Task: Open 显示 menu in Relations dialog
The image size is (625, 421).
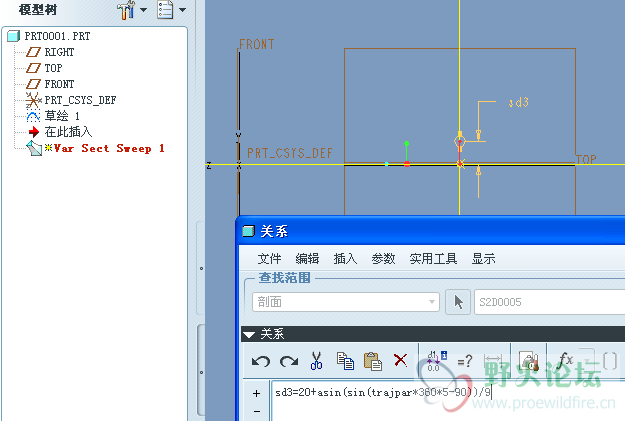Action: tap(483, 259)
